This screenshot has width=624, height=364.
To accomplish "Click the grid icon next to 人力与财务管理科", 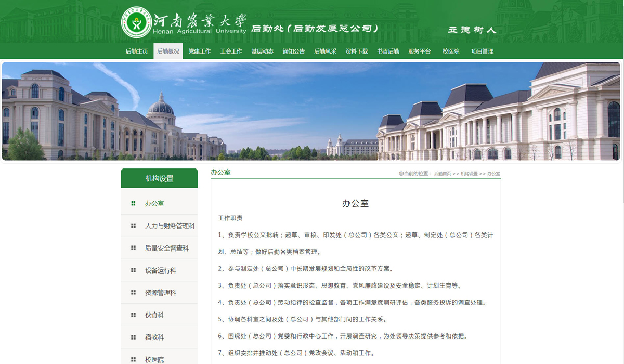I will [134, 226].
